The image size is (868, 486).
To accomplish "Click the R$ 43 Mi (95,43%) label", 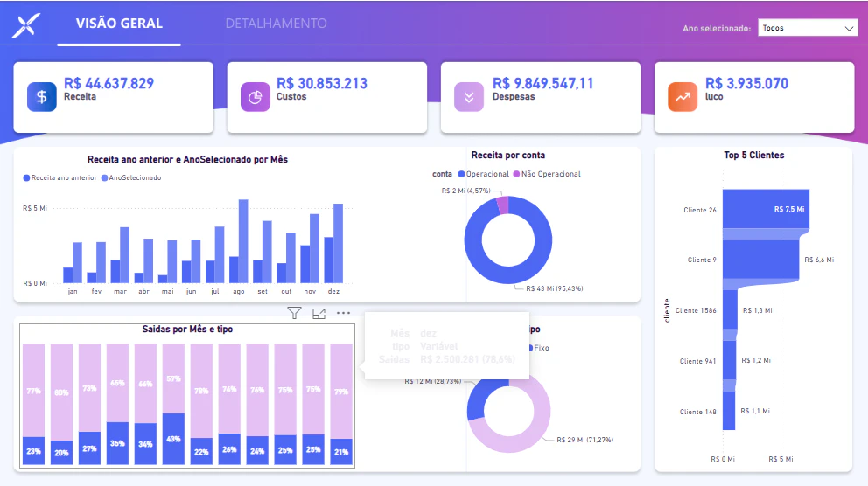I will click(x=554, y=288).
